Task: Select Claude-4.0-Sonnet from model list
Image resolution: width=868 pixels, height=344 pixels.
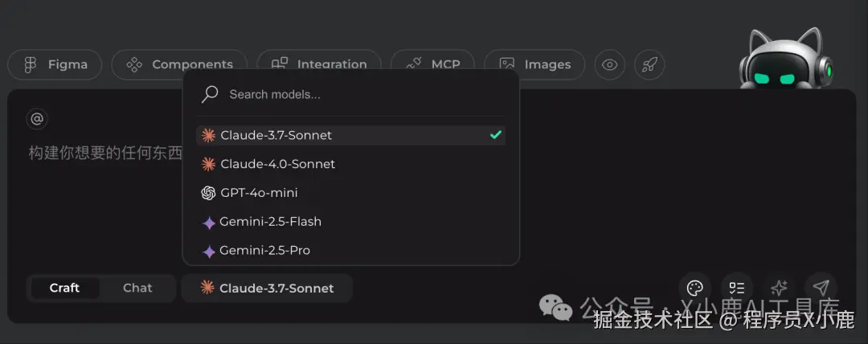Action: [277, 164]
